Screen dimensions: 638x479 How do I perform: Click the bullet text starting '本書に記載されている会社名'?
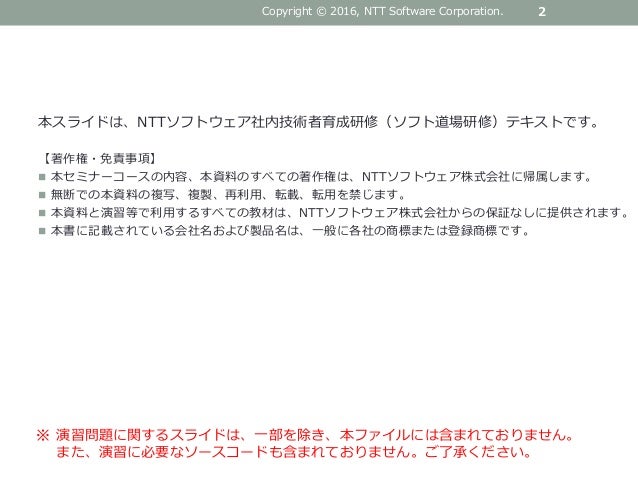[291, 231]
